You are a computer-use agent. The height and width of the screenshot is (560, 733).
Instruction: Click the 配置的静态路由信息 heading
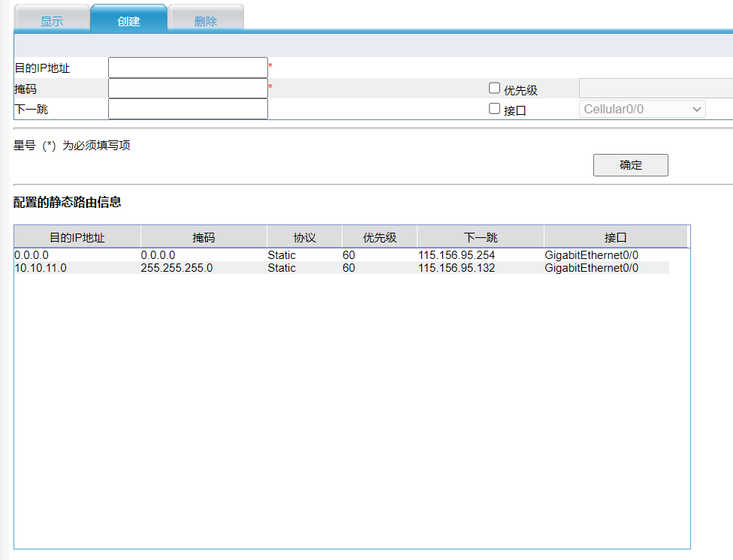(68, 202)
